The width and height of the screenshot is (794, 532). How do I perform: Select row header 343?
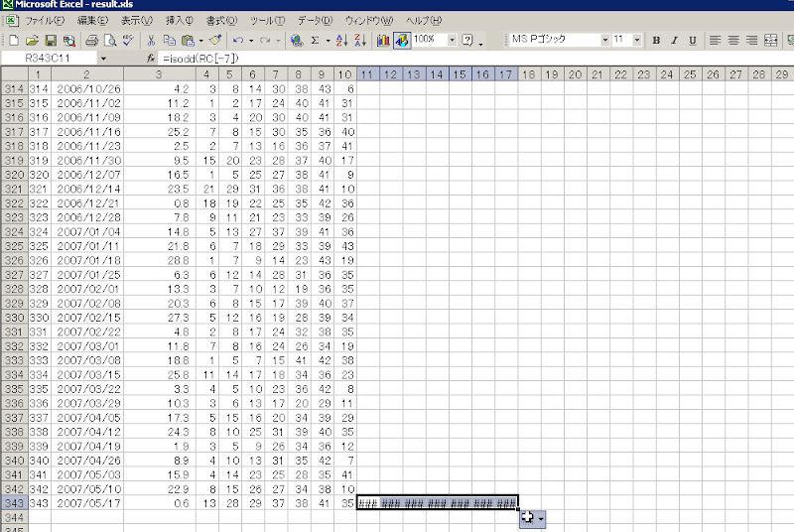point(14,503)
